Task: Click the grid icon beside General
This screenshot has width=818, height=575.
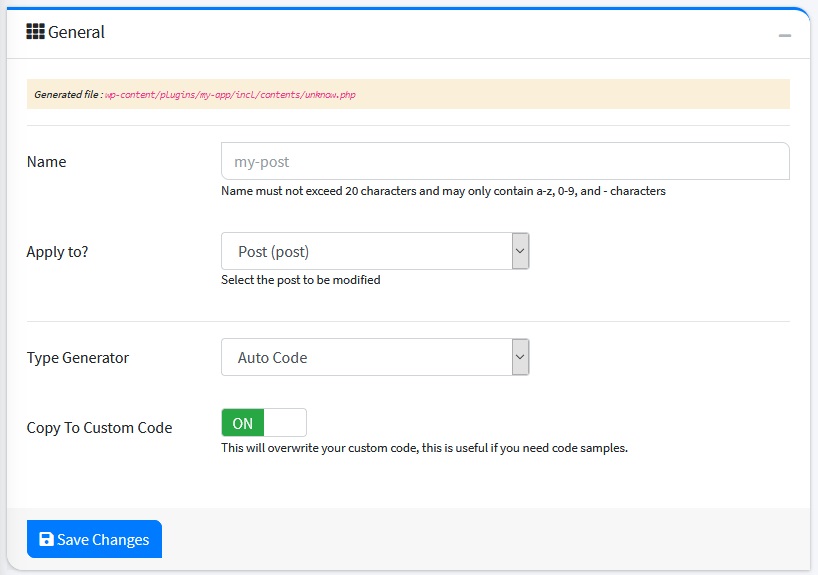Action: 35,31
